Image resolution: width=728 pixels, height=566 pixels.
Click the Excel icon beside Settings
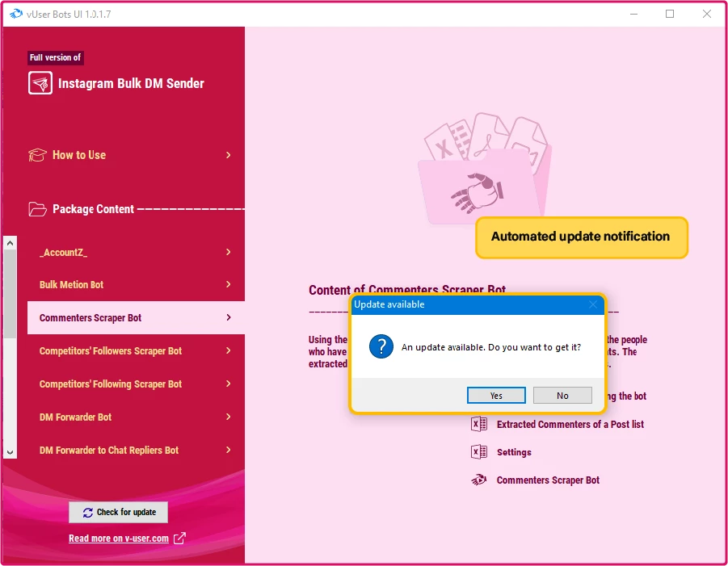479,452
